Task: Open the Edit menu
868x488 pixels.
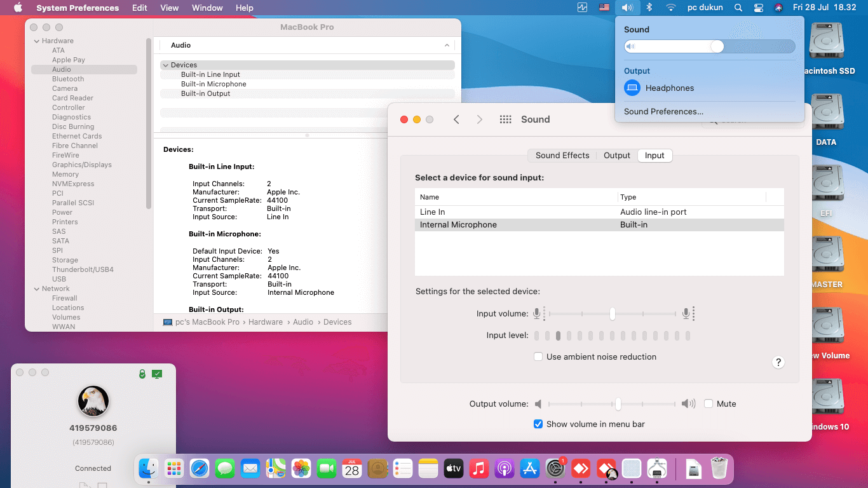Action: tap(140, 8)
